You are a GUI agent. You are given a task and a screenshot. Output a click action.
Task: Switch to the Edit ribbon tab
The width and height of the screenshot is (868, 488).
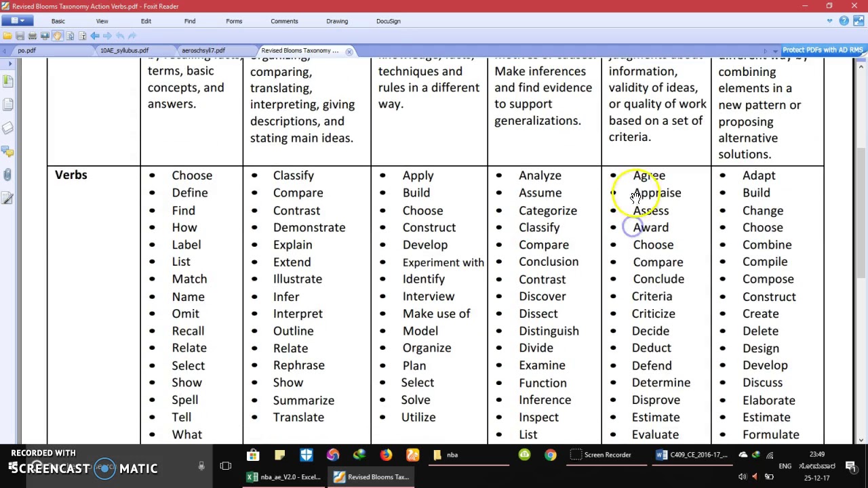146,21
